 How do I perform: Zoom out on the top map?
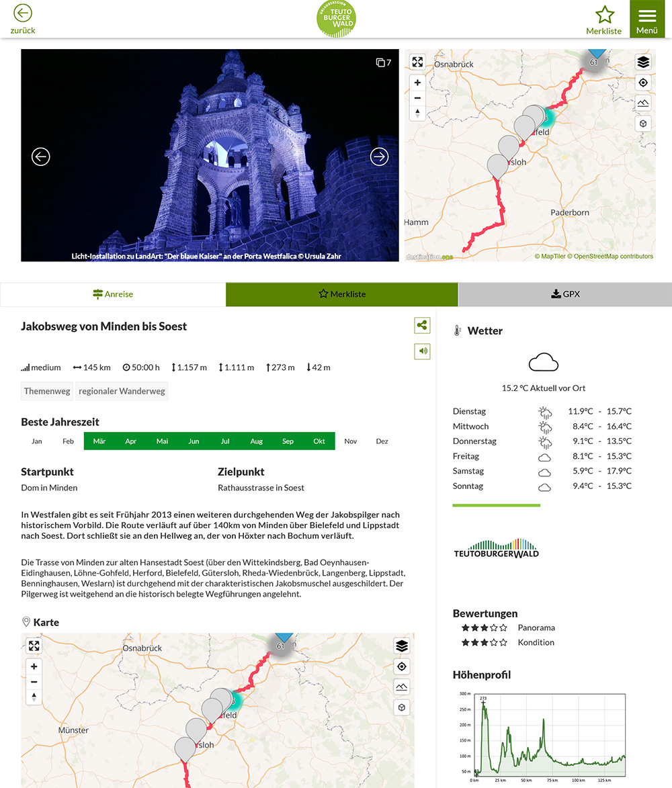coord(417,98)
